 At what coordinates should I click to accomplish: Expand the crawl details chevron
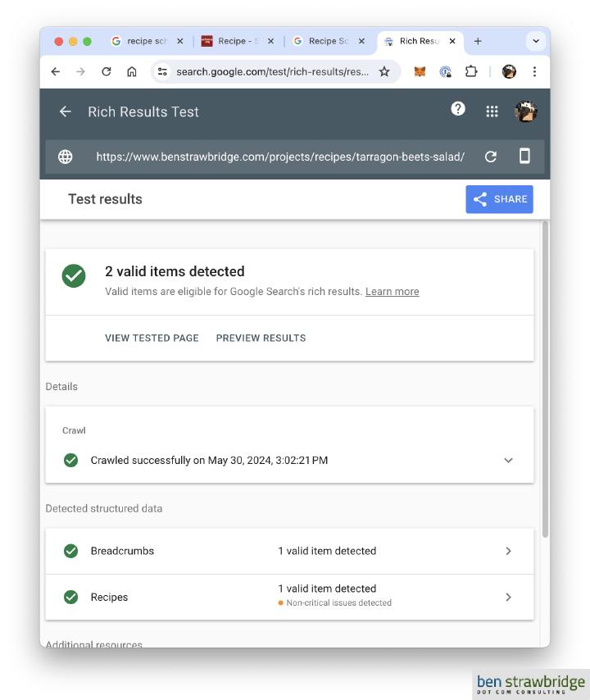[508, 460]
